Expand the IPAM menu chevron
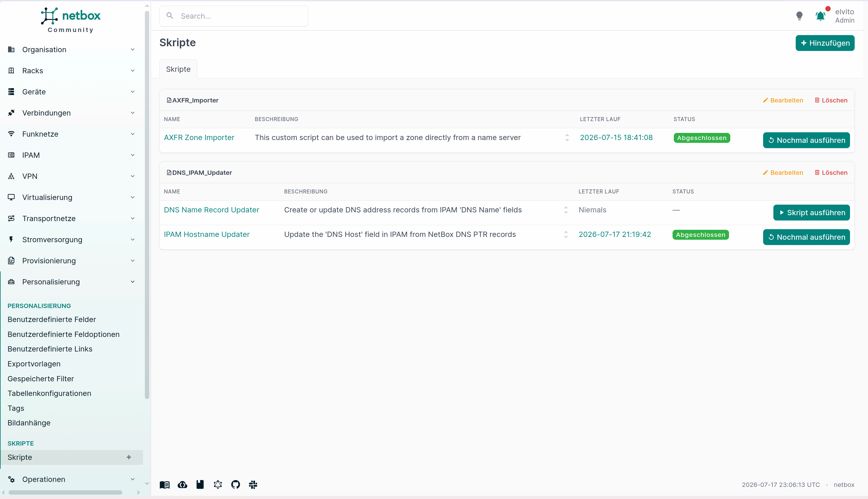This screenshot has width=868, height=499. pyautogui.click(x=132, y=155)
